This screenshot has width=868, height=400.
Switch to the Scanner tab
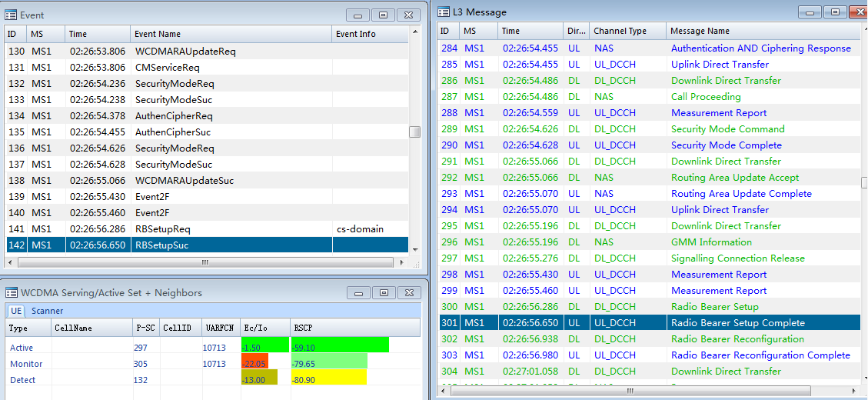47,311
